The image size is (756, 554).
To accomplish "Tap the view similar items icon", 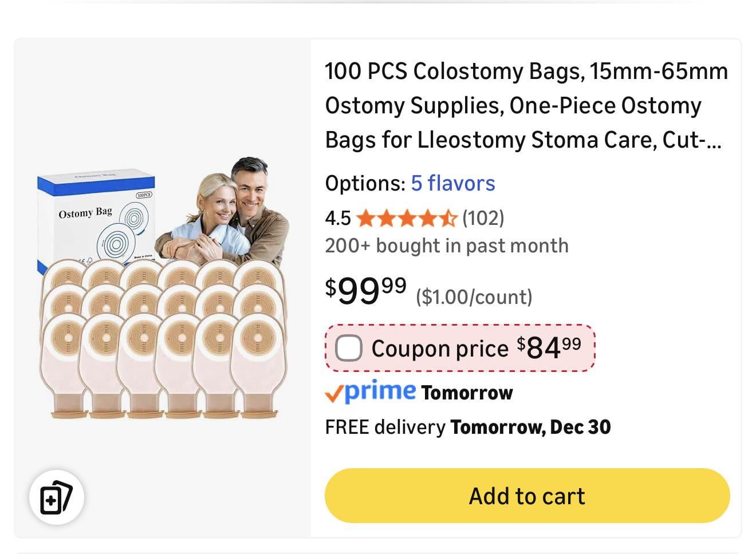I will [x=56, y=497].
